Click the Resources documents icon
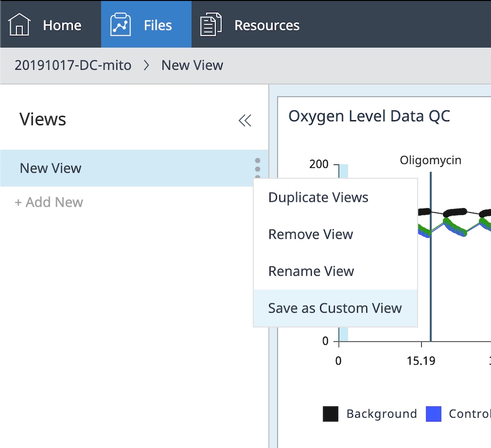491x448 pixels. [x=211, y=25]
